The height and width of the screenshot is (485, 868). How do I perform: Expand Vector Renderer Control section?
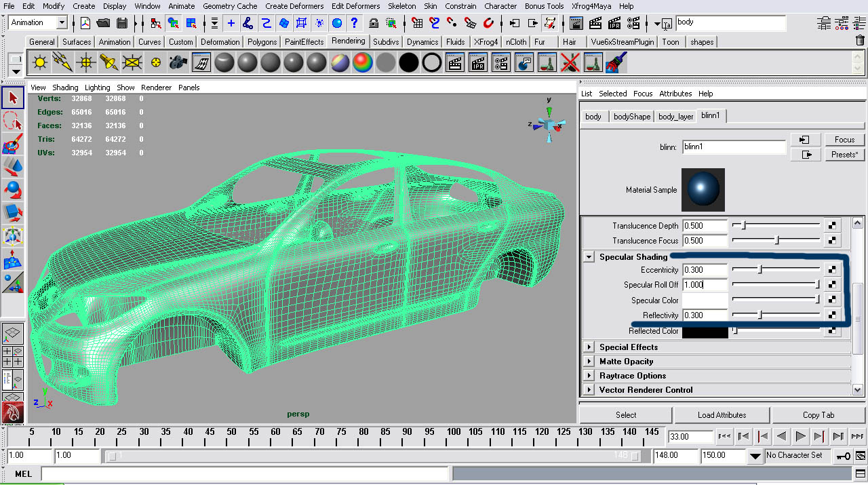coord(589,390)
